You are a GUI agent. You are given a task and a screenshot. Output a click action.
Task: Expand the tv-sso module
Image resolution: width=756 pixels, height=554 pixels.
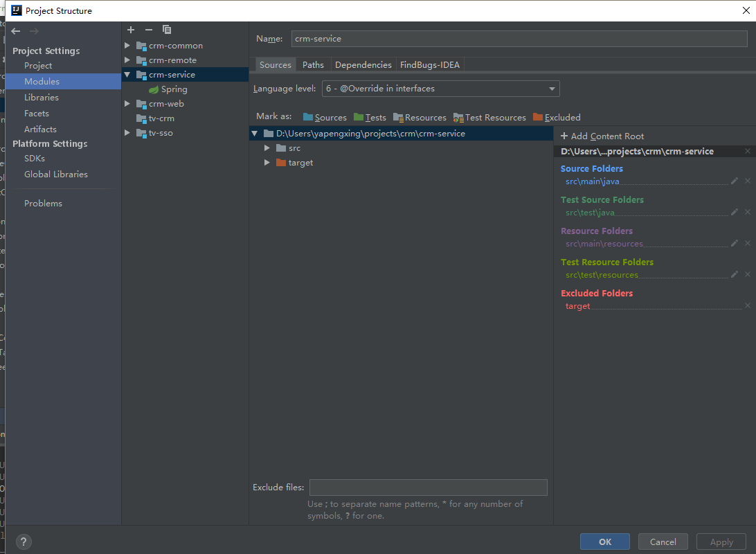click(x=127, y=132)
